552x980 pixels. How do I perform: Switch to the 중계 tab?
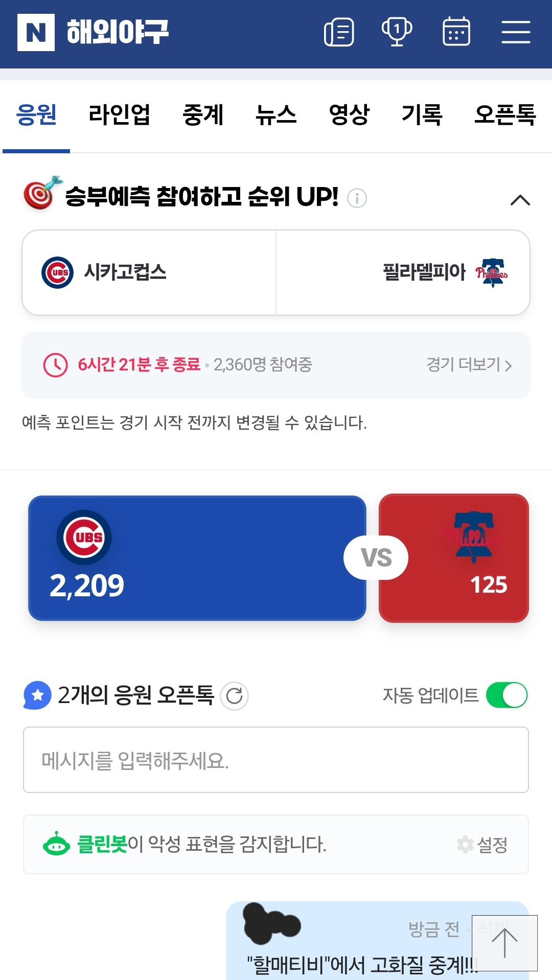tap(203, 114)
